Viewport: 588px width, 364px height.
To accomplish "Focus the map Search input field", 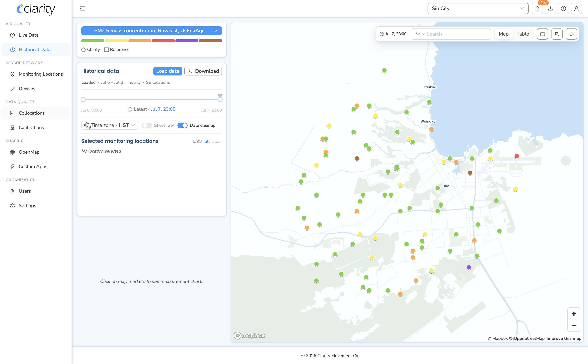I will point(451,34).
